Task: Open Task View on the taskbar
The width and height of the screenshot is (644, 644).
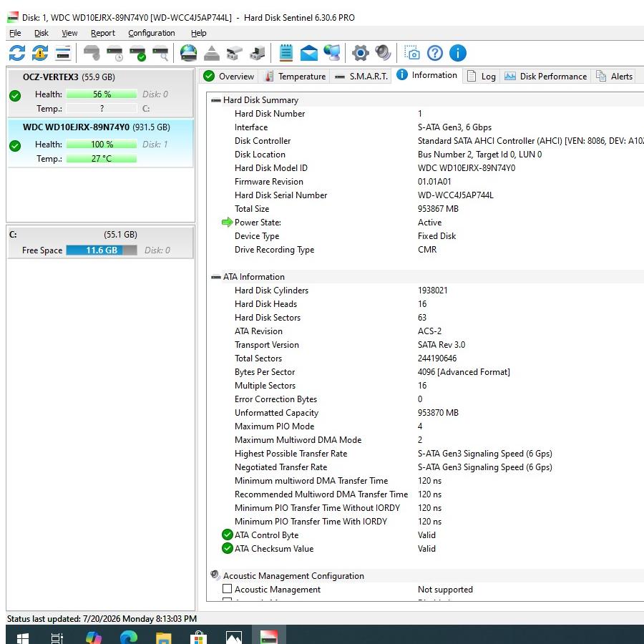Action: click(x=57, y=638)
